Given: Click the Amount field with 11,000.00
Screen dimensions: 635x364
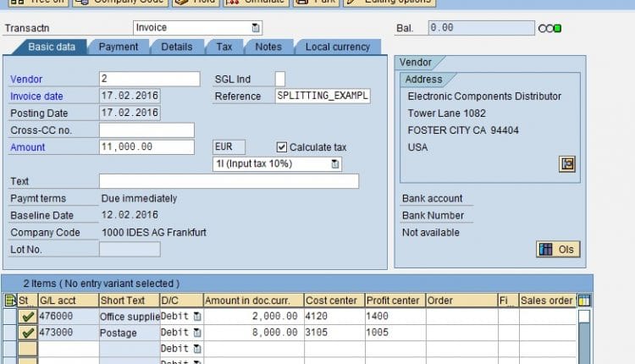Looking at the screenshot, I should click(146, 147).
